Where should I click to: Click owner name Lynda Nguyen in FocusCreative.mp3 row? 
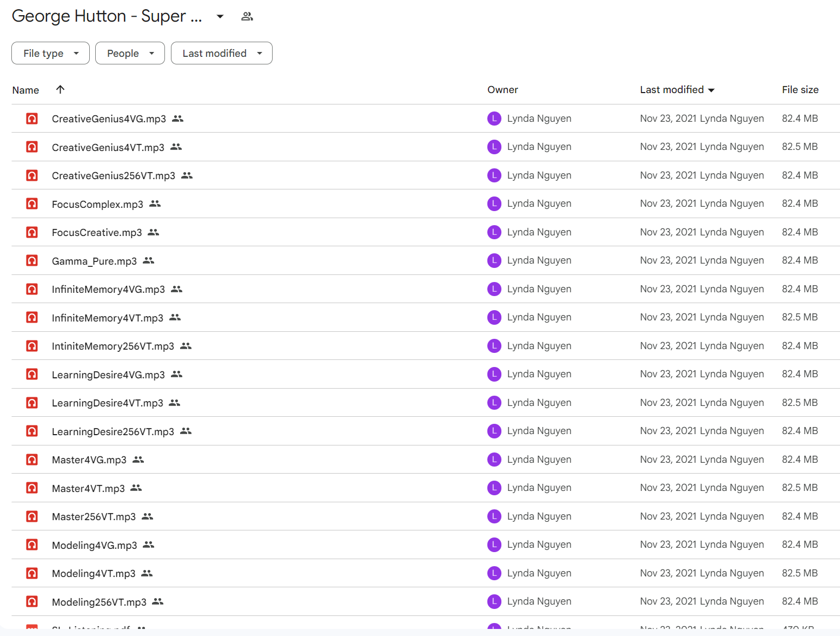539,232
